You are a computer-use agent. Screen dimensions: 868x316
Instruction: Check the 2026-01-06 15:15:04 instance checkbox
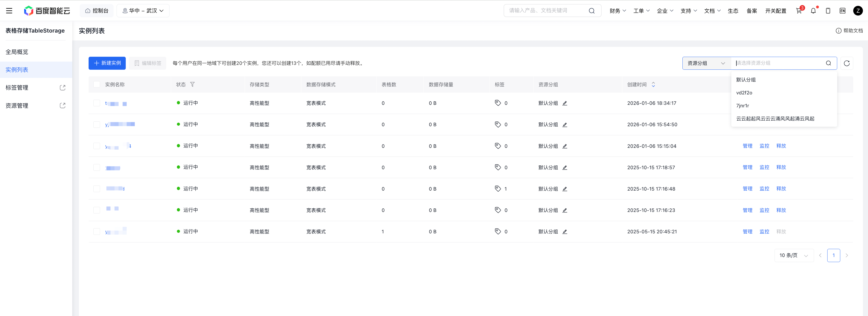(97, 146)
